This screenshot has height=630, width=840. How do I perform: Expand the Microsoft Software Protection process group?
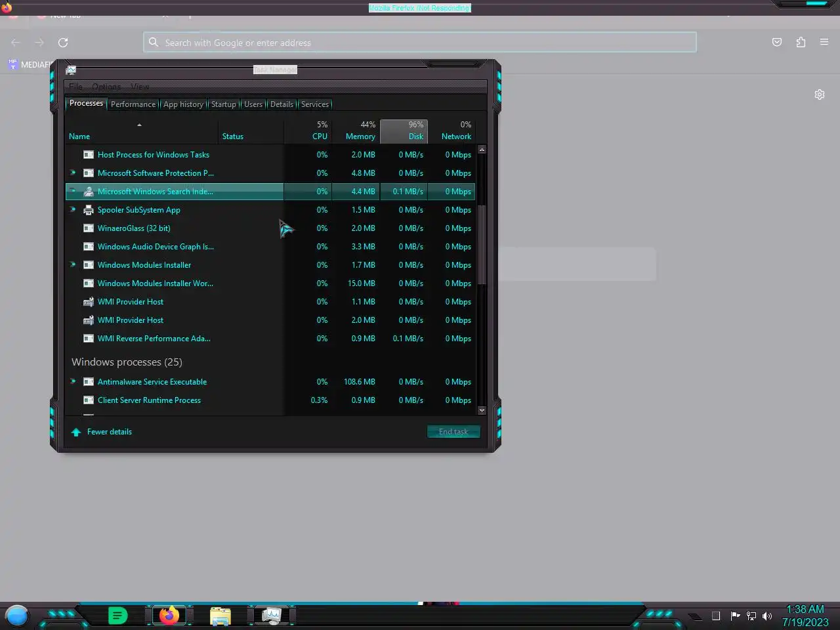(x=73, y=173)
